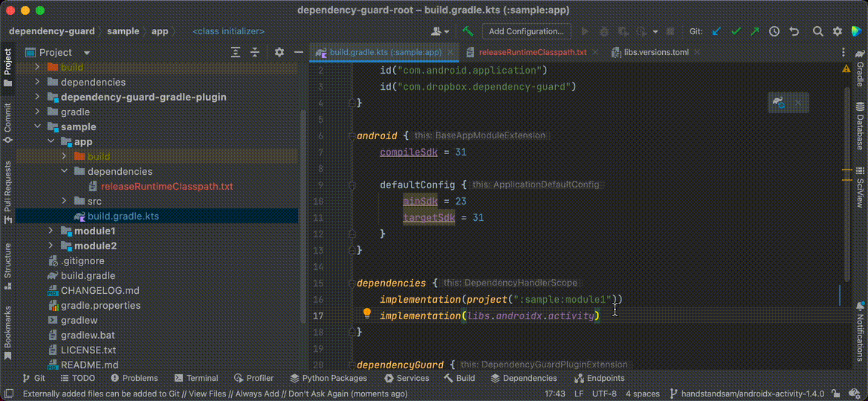Open the Problems tool window
The image size is (868, 401).
(135, 378)
